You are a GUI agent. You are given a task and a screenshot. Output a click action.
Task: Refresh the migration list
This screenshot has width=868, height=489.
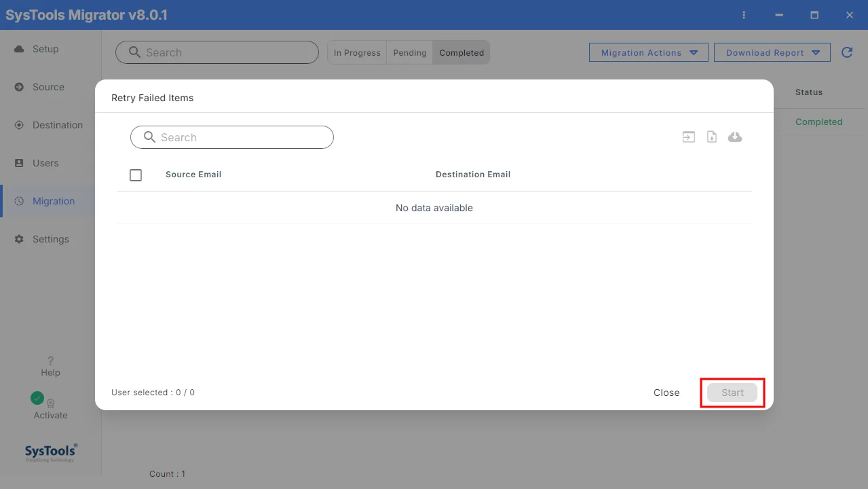click(847, 52)
